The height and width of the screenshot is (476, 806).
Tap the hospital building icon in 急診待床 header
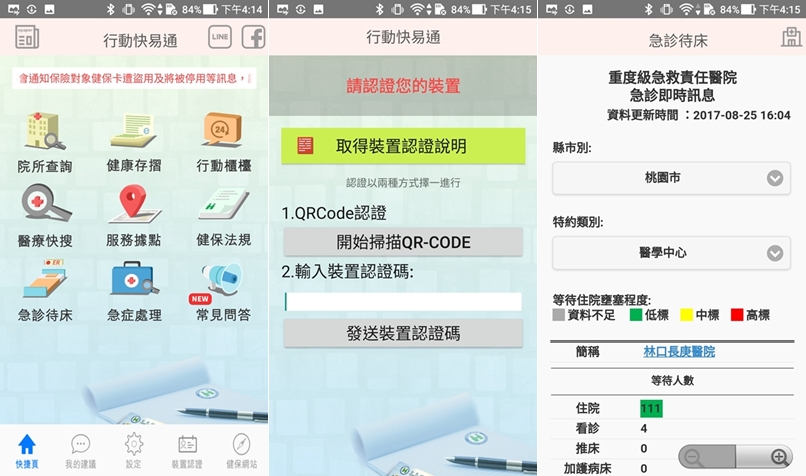791,37
